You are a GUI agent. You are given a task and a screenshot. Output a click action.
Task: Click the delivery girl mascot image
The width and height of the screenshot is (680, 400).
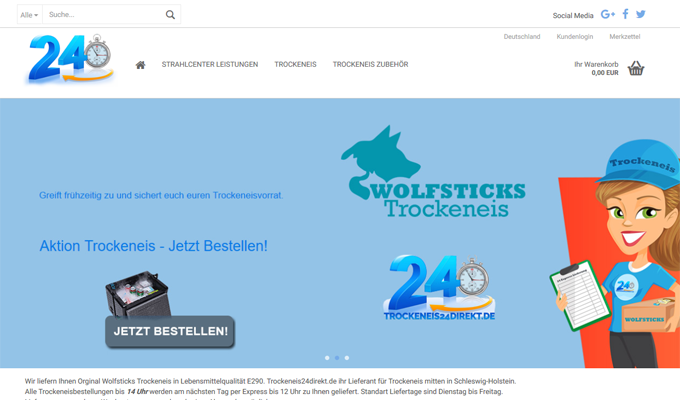pos(616,253)
